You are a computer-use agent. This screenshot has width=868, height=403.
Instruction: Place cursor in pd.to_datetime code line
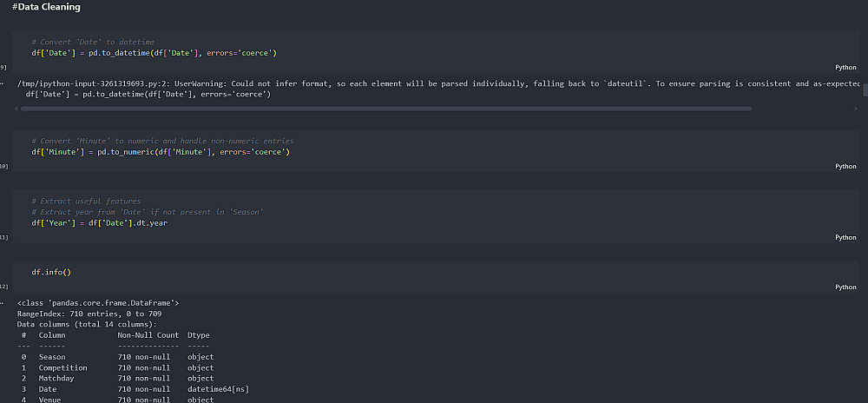coord(154,53)
